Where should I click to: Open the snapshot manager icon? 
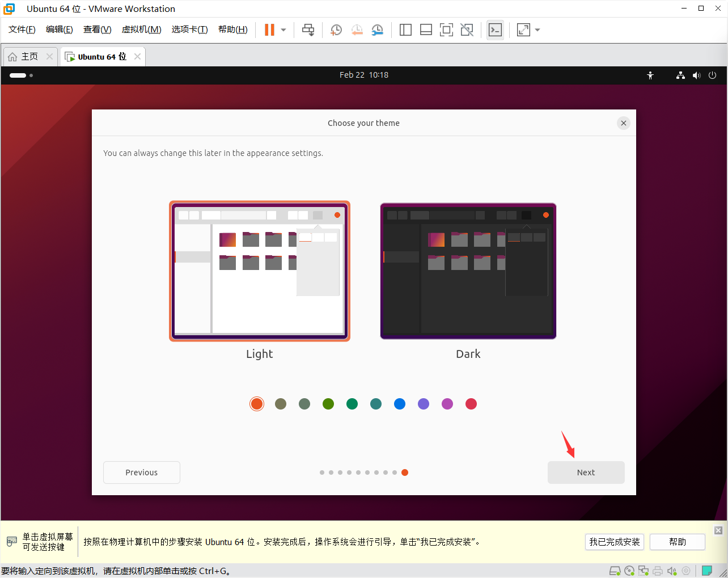point(377,30)
